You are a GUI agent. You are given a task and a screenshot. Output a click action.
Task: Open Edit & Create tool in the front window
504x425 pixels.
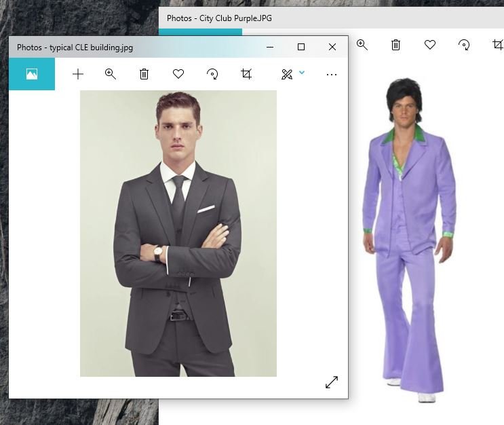pos(287,74)
